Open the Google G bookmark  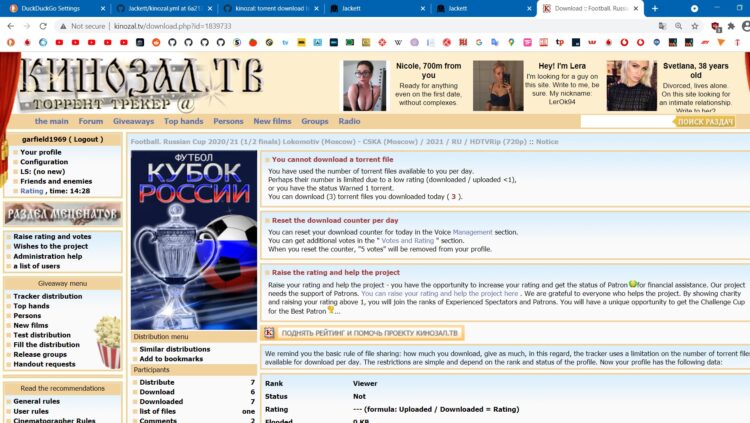(479, 43)
